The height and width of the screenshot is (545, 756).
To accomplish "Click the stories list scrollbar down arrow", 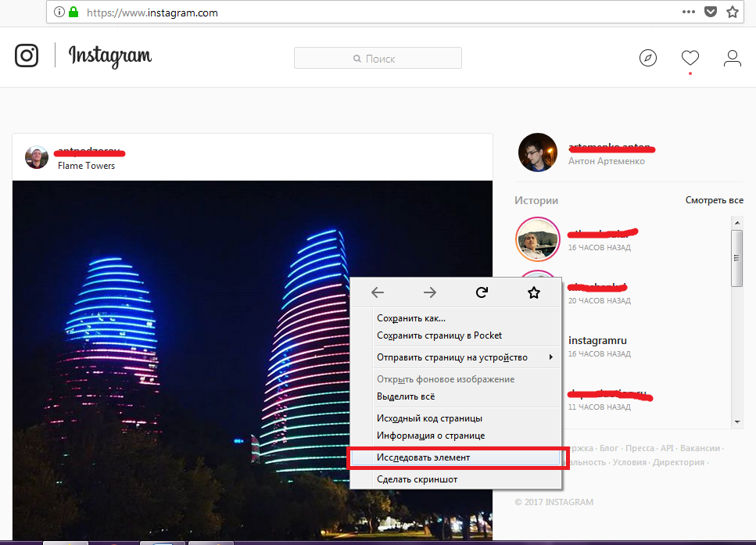I will click(x=736, y=421).
